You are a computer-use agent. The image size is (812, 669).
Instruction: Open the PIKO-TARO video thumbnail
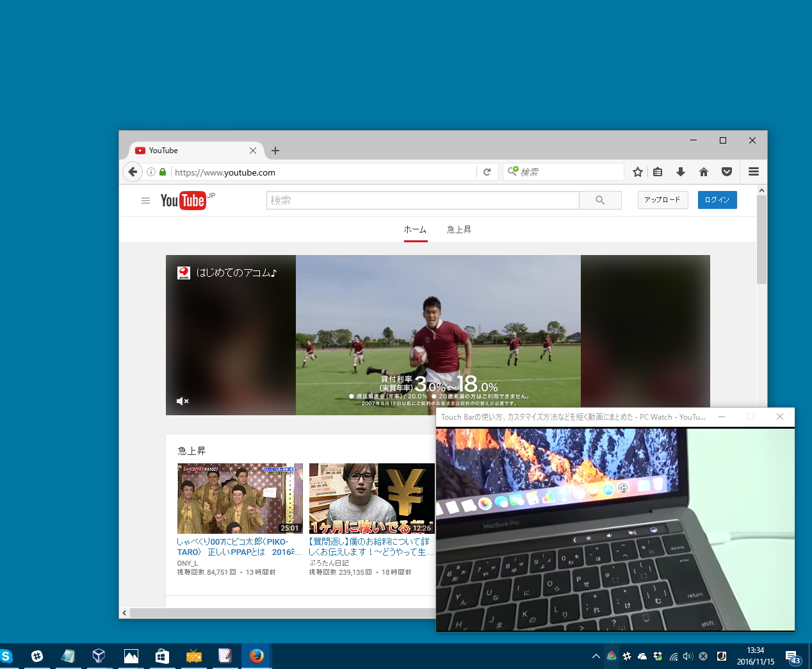[x=240, y=499]
